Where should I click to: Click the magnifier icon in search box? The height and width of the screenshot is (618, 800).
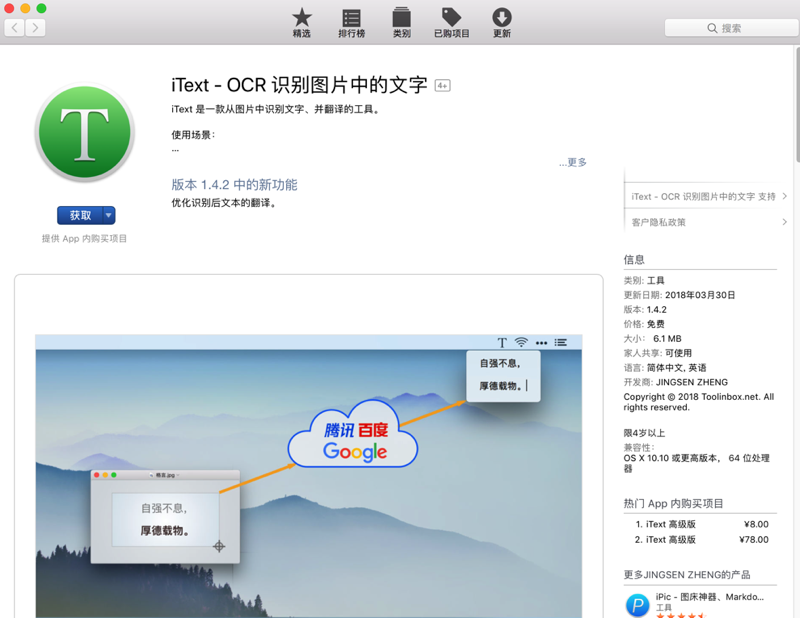pyautogui.click(x=712, y=28)
